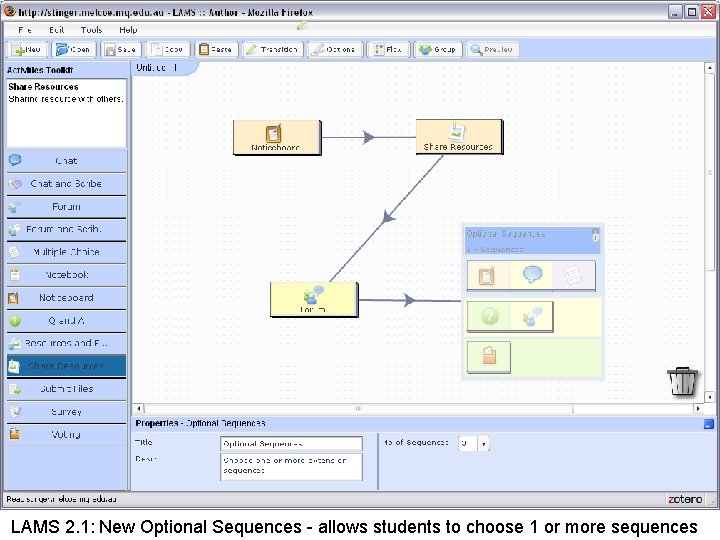Screen dimensions: 720x540
Task: Select Resources and Forum activity
Action: [x=67, y=343]
